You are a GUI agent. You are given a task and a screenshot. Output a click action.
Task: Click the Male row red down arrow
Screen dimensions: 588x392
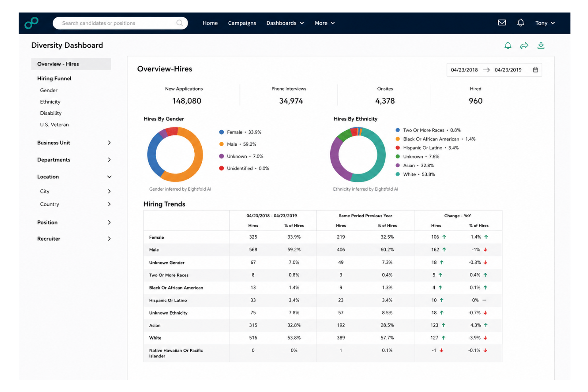click(x=485, y=250)
